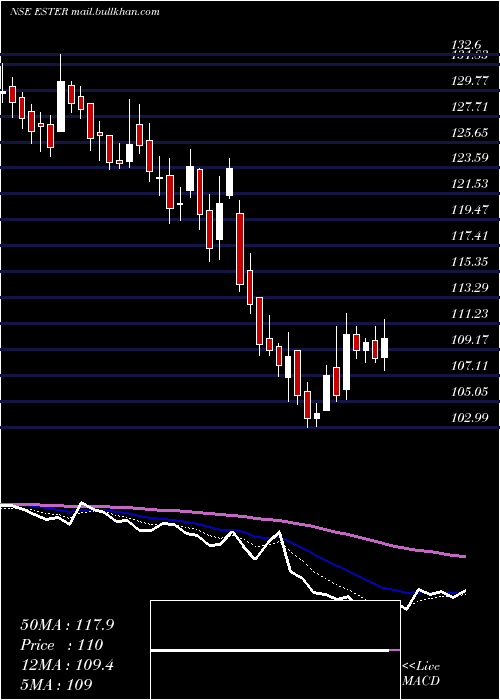Click the white MACD line inside the box
The image size is (500, 700).
pyautogui.click(x=270, y=650)
